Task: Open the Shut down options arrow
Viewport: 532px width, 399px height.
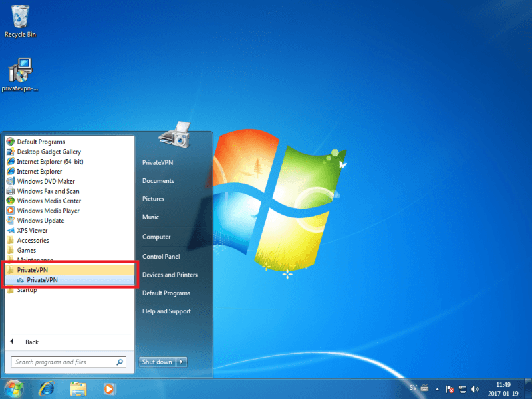Action: (x=182, y=362)
